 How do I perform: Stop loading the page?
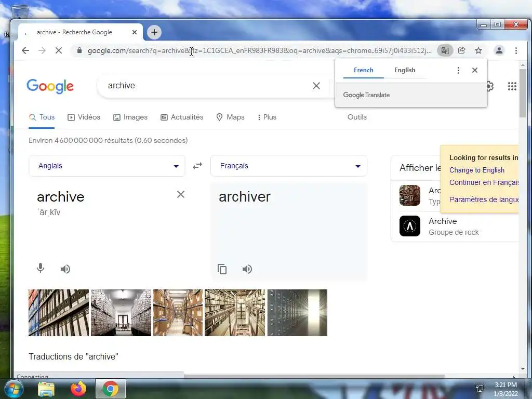pos(59,50)
